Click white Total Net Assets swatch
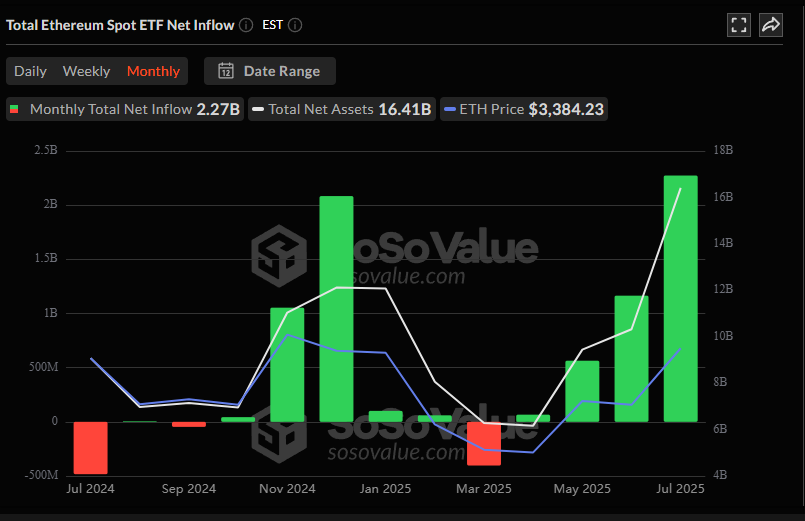Viewport: 805px width, 521px height. (258, 109)
